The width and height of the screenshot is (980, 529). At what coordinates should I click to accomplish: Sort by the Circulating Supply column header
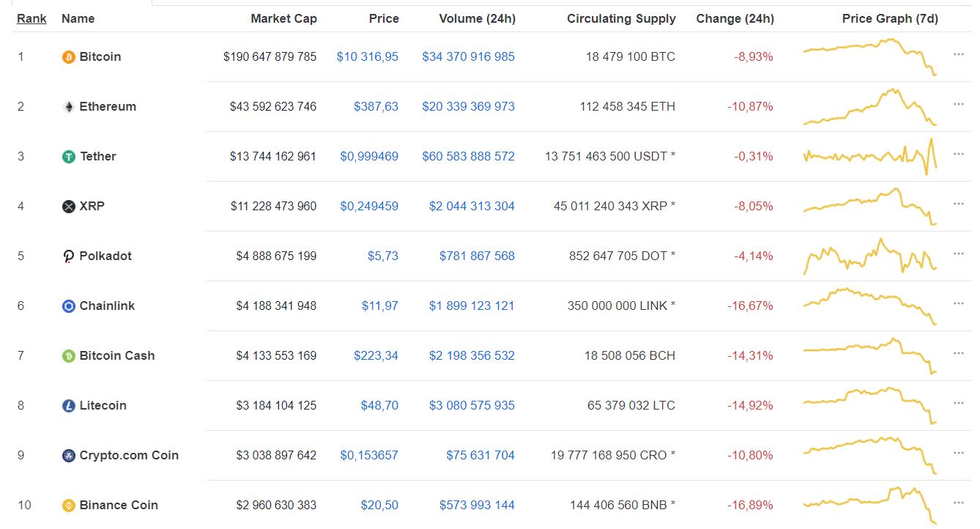621,18
